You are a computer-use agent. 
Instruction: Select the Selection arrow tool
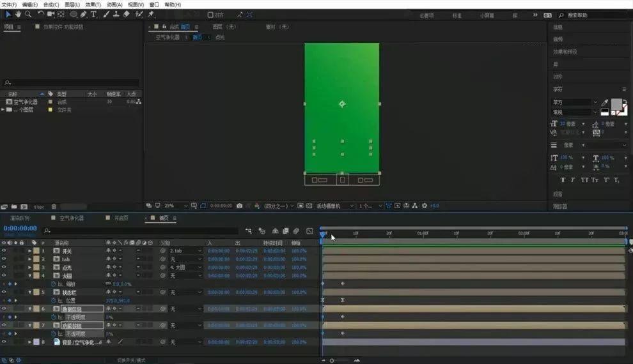pyautogui.click(x=8, y=15)
